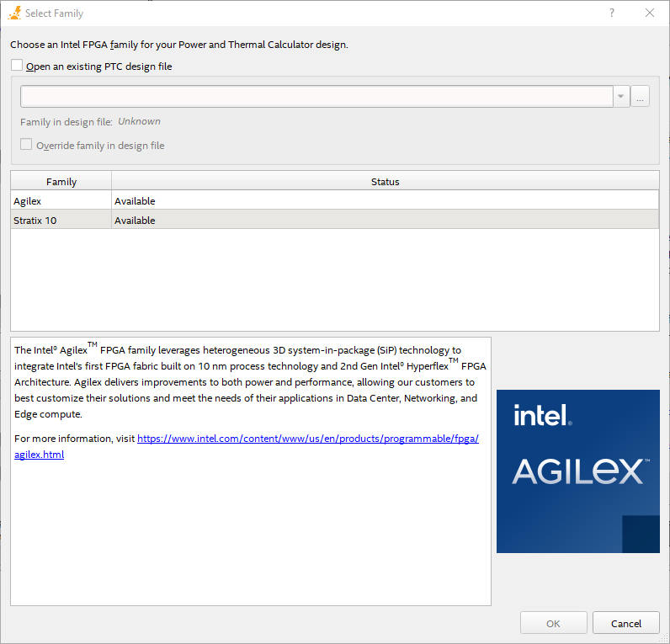Click Available status of Stratix 10 row

[x=135, y=221]
